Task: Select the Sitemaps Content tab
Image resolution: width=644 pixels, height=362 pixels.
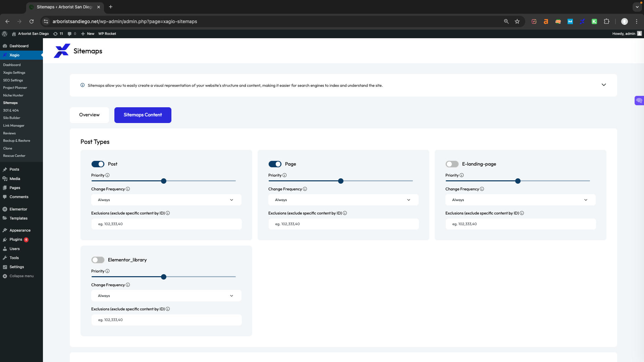Action: pyautogui.click(x=143, y=115)
